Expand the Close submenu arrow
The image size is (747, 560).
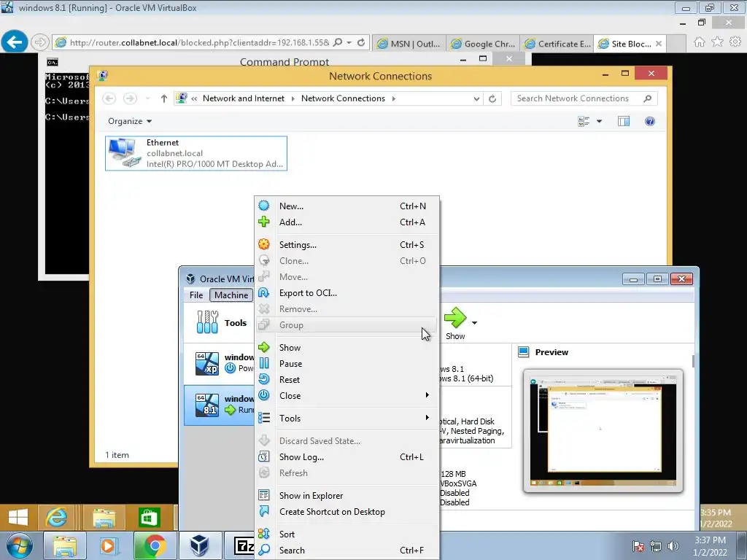[427, 395]
